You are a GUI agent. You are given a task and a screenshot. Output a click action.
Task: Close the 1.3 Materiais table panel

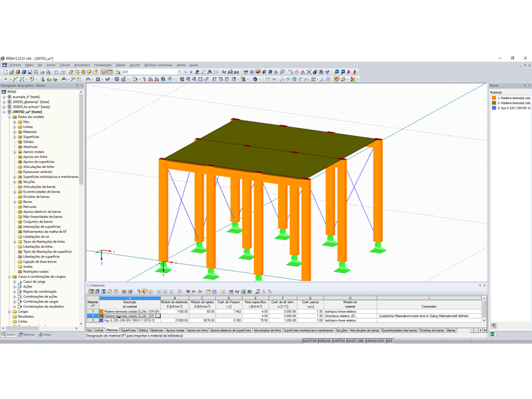[x=484, y=286]
